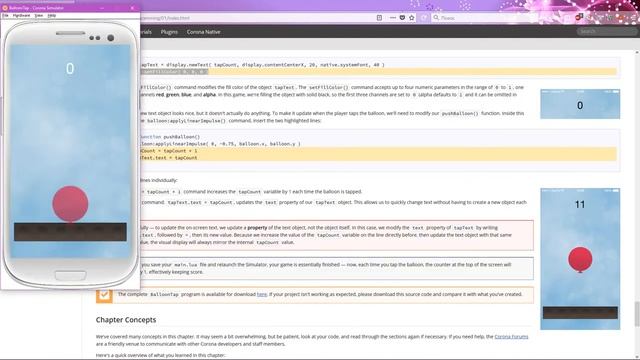640x360 pixels.
Task: Open the Plugins tab on the docs site
Action: point(169,32)
